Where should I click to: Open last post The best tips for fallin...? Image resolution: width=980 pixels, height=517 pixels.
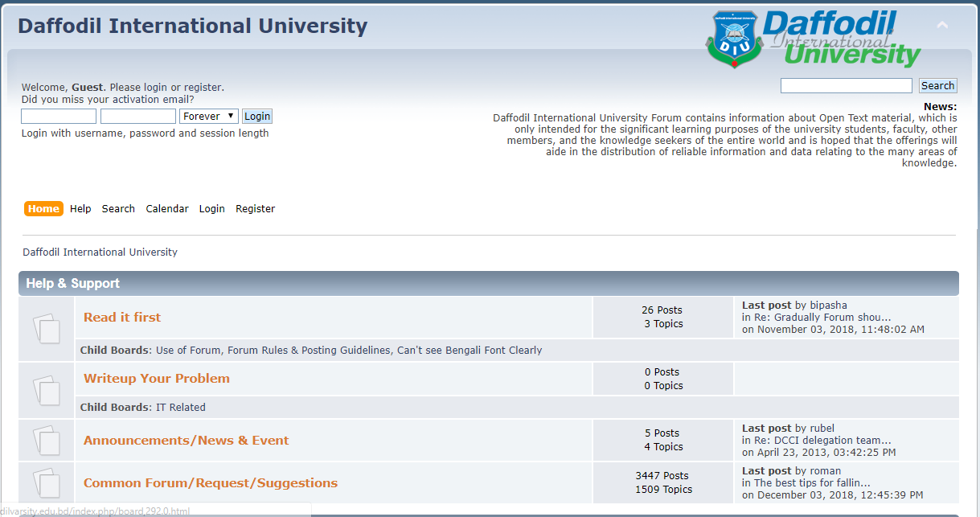pyautogui.click(x=812, y=483)
